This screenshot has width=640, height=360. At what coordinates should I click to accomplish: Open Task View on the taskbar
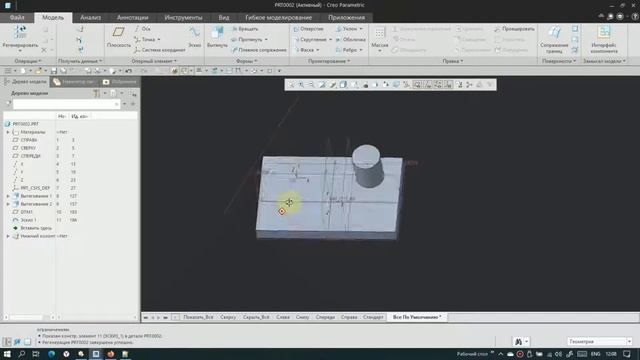[x=36, y=354]
